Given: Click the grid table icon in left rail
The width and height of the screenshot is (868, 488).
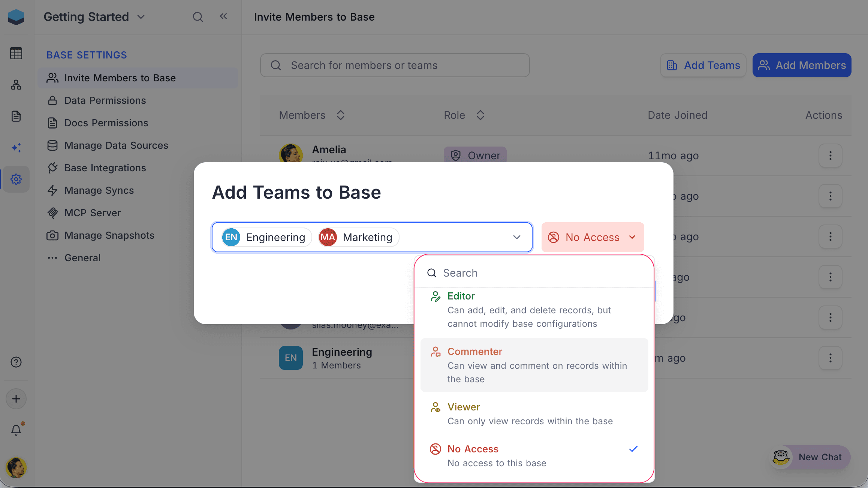Looking at the screenshot, I should point(16,53).
